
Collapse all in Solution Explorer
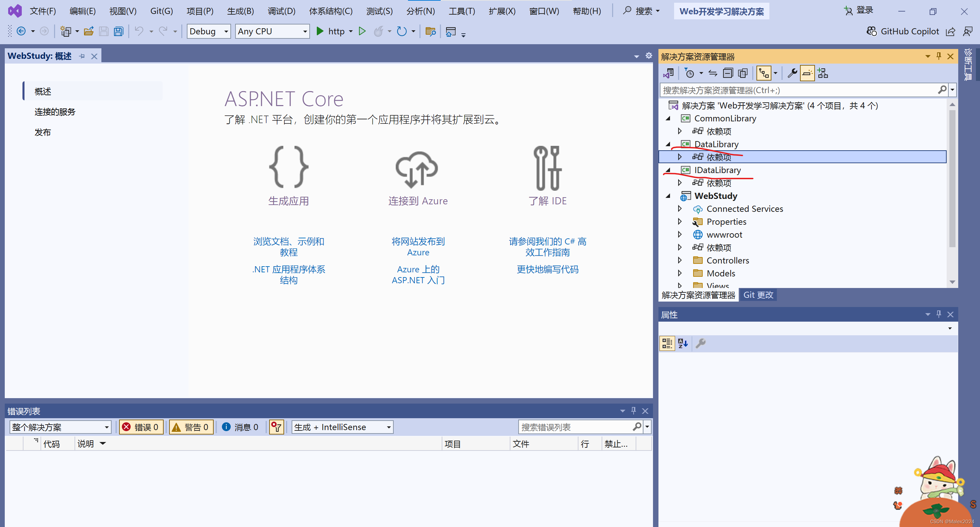728,73
